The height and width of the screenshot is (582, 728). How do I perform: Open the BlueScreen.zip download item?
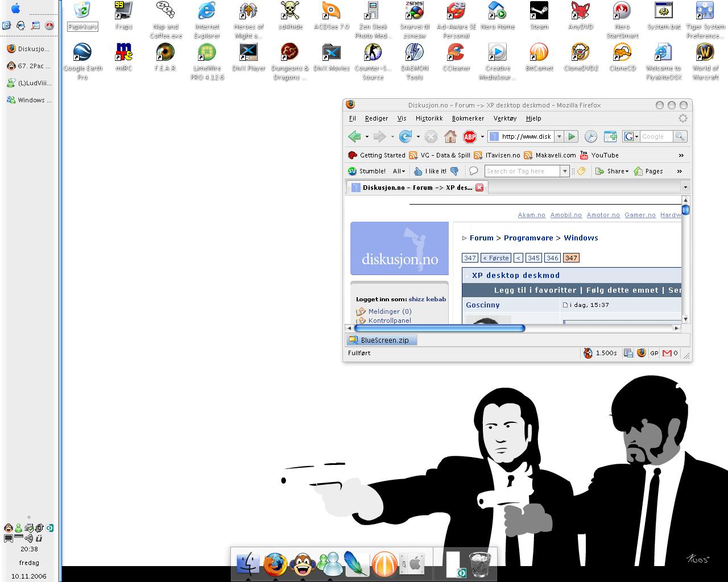382,340
